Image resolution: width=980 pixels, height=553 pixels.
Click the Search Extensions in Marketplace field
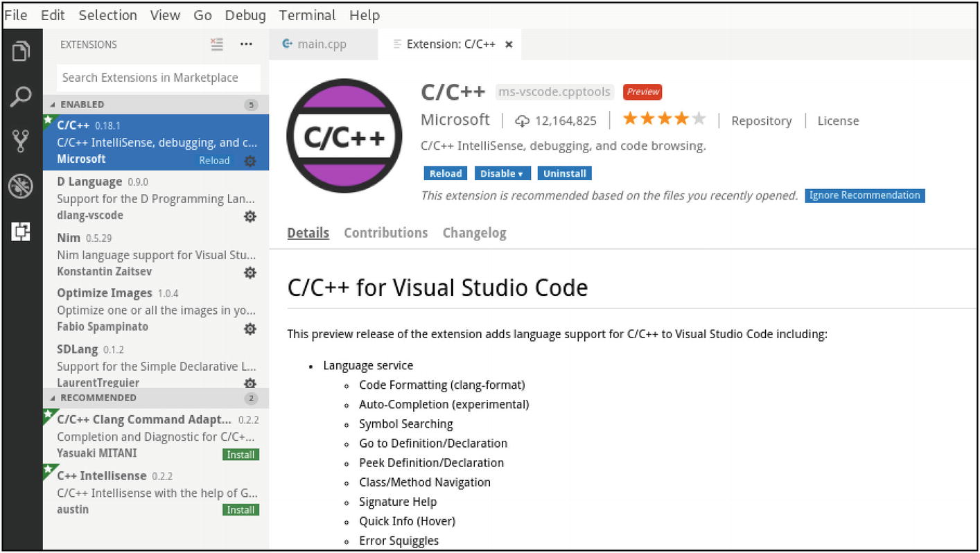pyautogui.click(x=158, y=78)
